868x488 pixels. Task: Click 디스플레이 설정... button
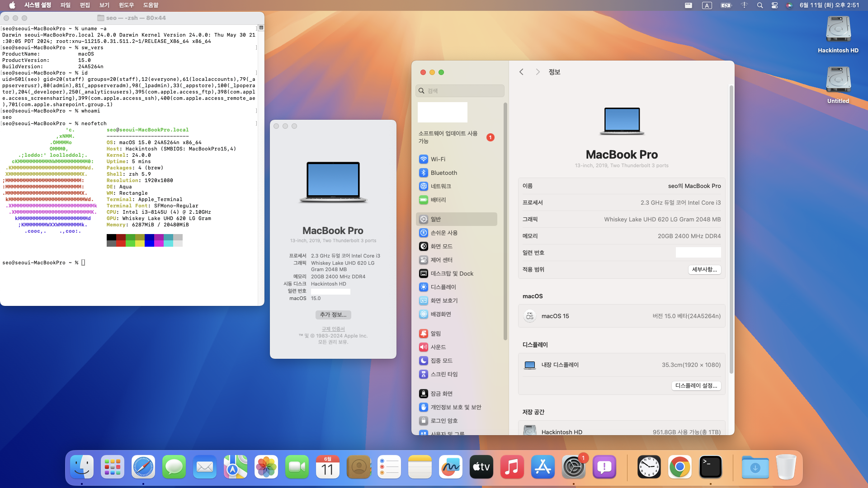696,385
